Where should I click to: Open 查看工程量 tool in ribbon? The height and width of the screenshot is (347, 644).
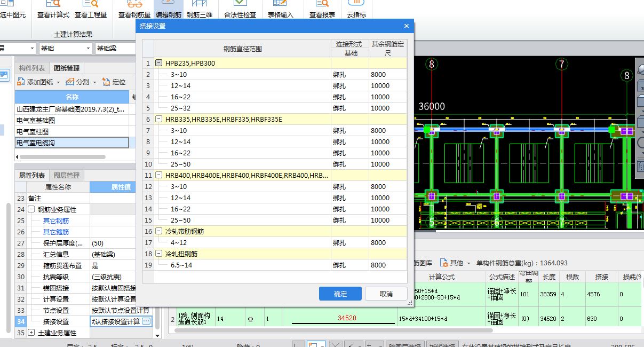click(91, 10)
